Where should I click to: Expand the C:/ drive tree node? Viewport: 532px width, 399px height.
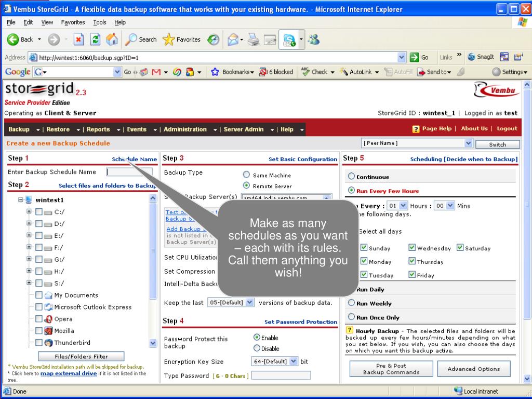tap(29, 211)
